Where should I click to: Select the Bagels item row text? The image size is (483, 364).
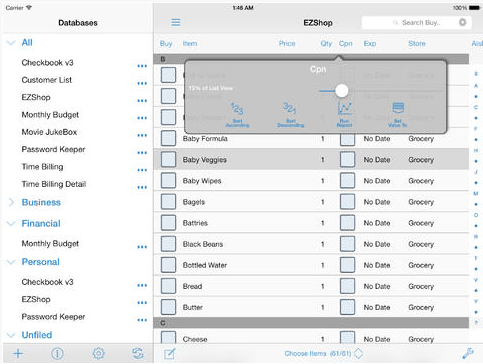tap(194, 202)
